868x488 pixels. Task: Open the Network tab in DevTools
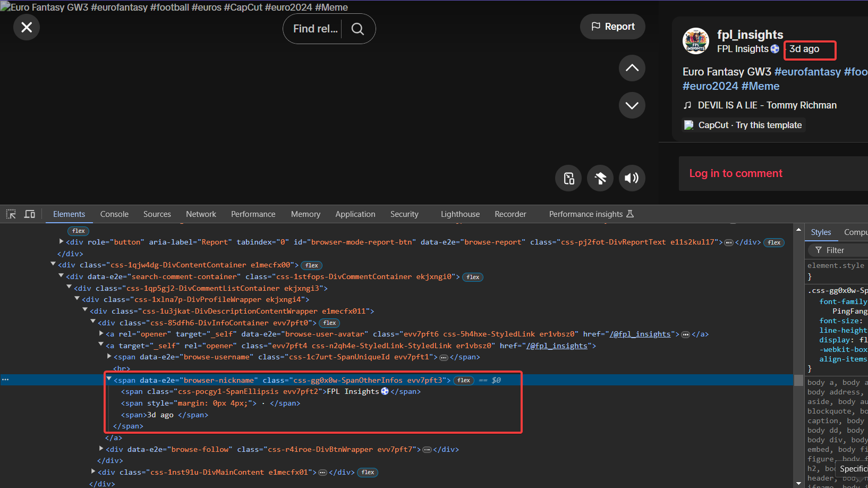coord(201,214)
